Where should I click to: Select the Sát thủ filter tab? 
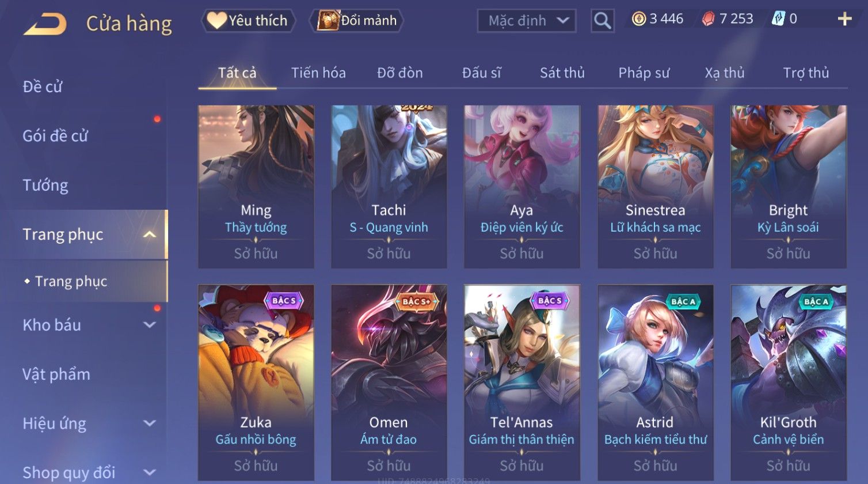[x=562, y=73]
